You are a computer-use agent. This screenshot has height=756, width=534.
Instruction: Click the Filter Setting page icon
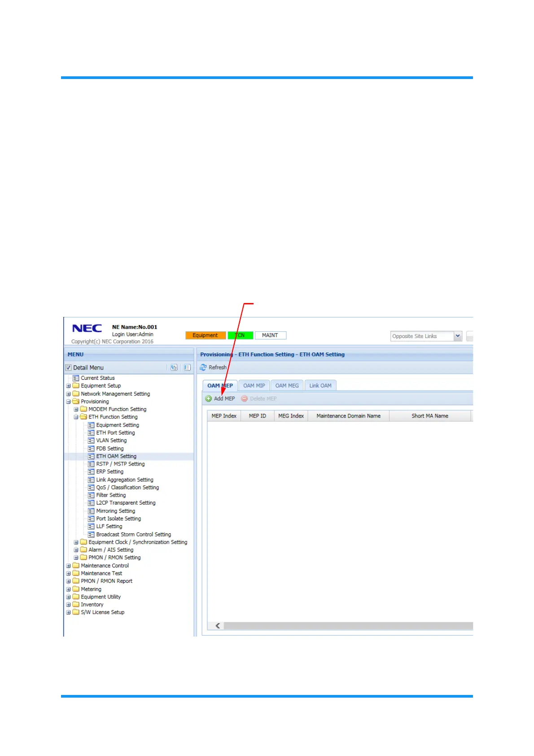[x=91, y=495]
